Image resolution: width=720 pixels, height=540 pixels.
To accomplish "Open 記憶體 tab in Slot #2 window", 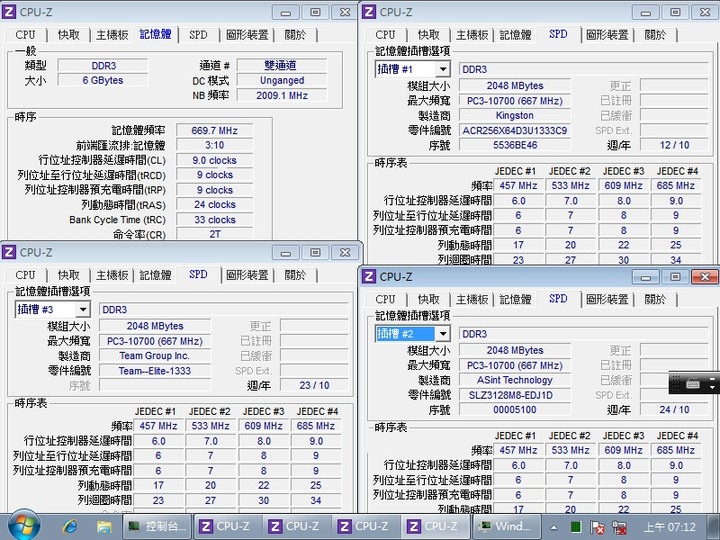I will pyautogui.click(x=515, y=299).
